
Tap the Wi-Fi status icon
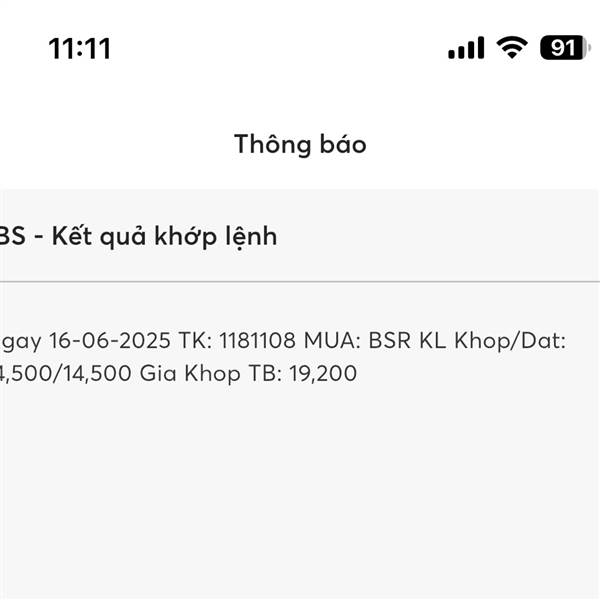(512, 48)
